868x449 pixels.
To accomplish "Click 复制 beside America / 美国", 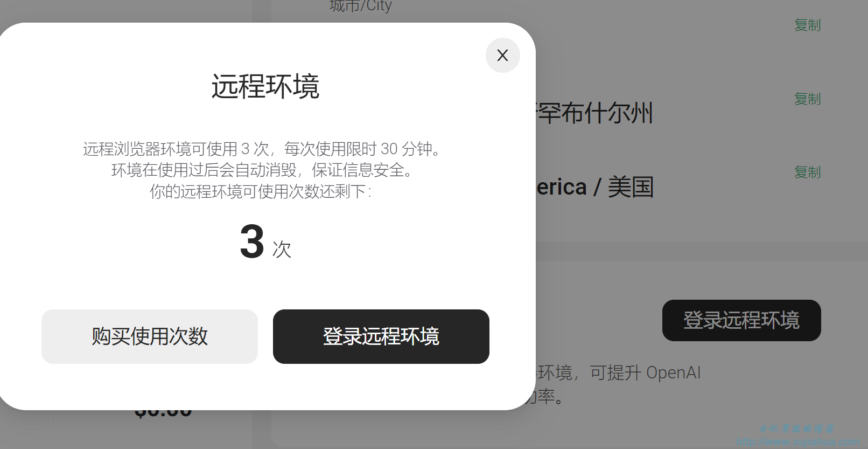I will point(807,172).
